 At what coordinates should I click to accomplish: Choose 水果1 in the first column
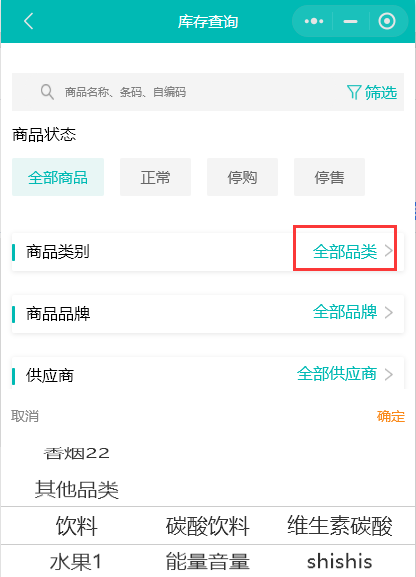tap(76, 562)
